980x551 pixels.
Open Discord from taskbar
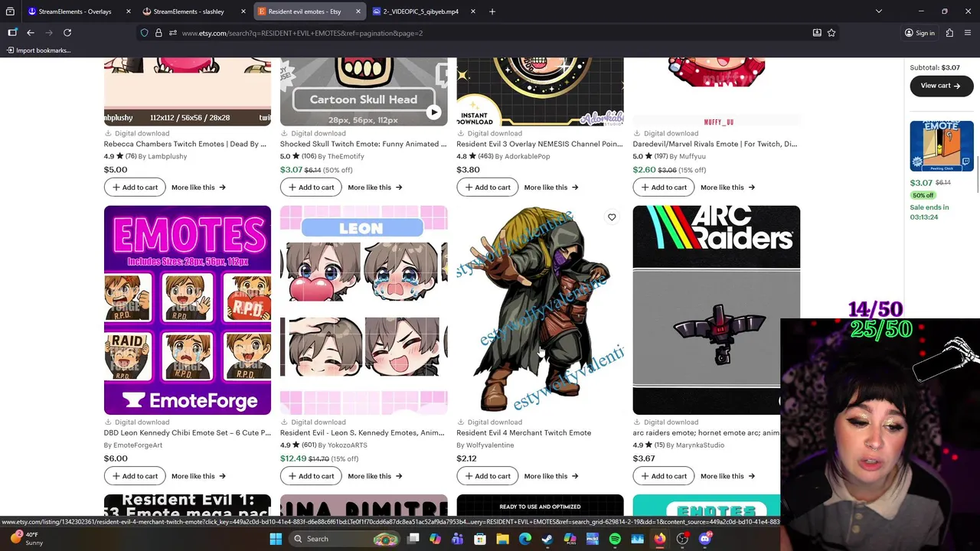click(x=705, y=539)
